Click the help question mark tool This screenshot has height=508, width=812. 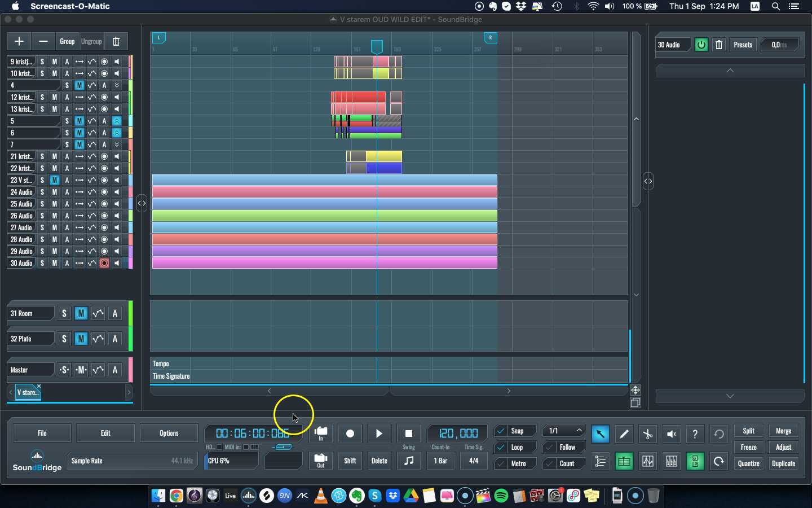coord(695,434)
